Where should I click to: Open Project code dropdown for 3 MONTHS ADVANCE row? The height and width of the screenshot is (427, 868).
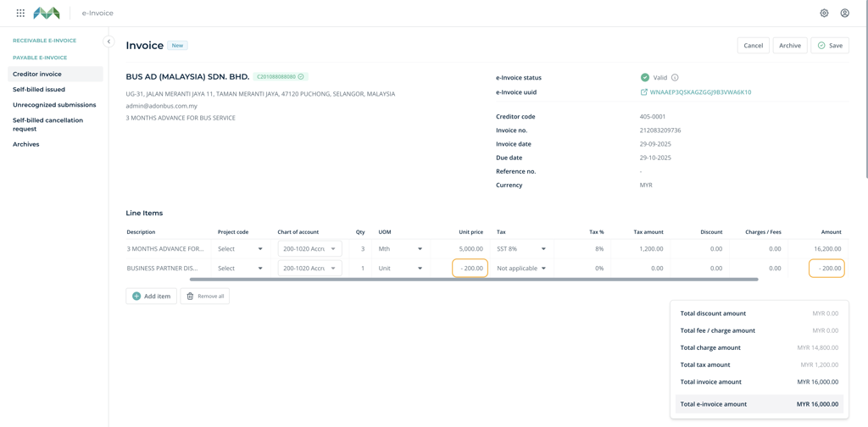240,249
